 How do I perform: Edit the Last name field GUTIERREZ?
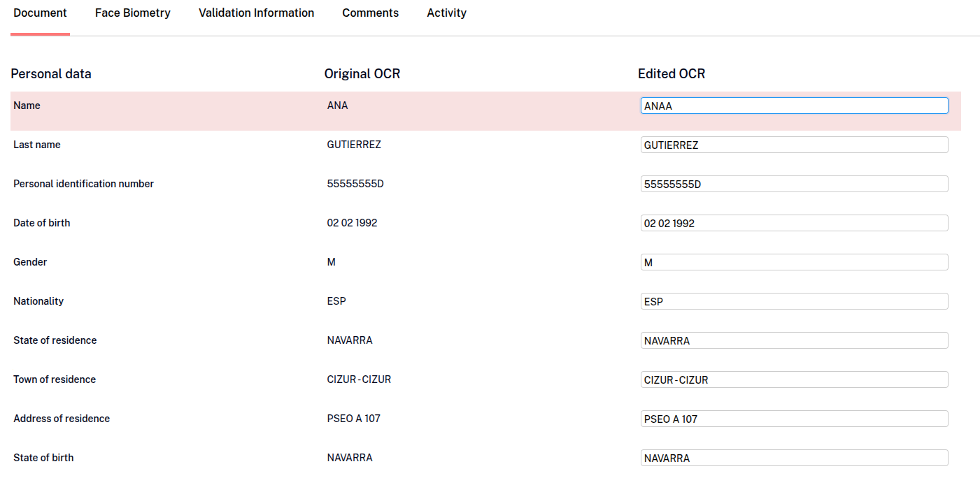794,145
